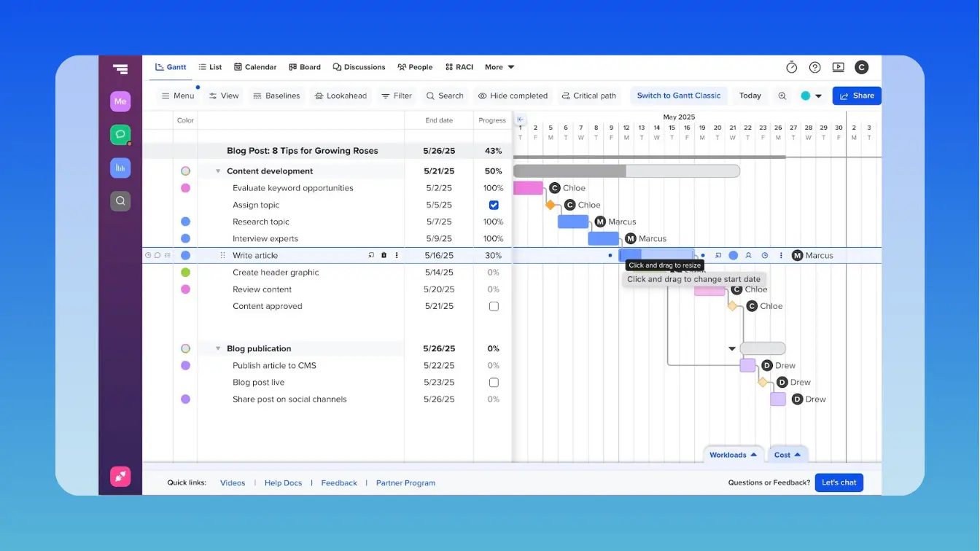The image size is (980, 551).
Task: Toggle the Assign topic completed checkbox
Action: pyautogui.click(x=494, y=205)
